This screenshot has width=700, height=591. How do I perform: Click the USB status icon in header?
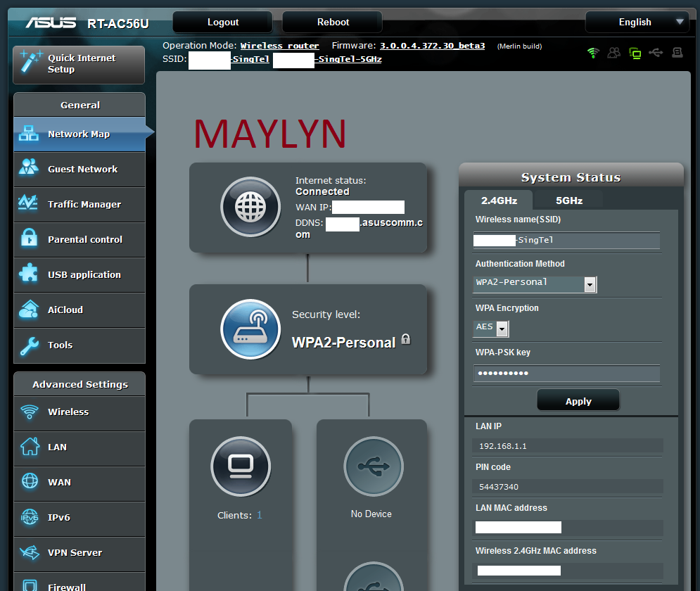click(656, 53)
